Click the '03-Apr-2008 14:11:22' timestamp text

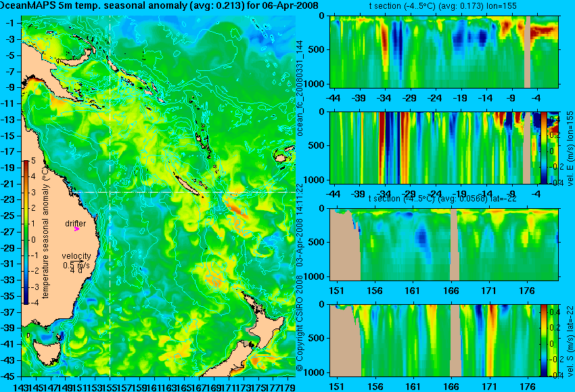pyautogui.click(x=300, y=225)
